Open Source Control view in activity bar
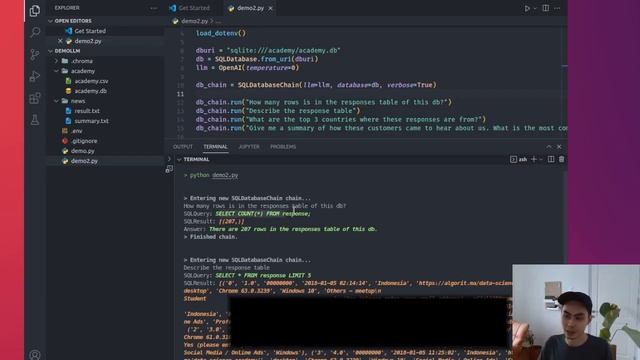640x360 pixels. coord(35,54)
